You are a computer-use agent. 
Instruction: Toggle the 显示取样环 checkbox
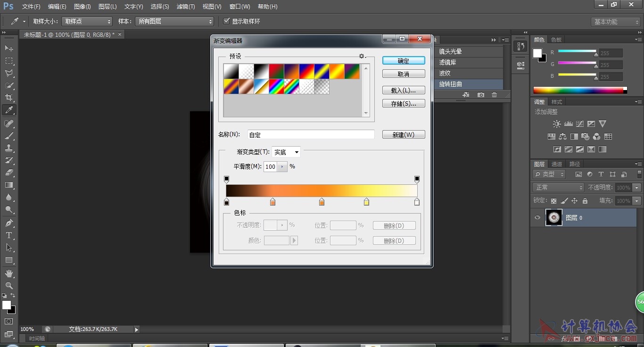click(227, 21)
